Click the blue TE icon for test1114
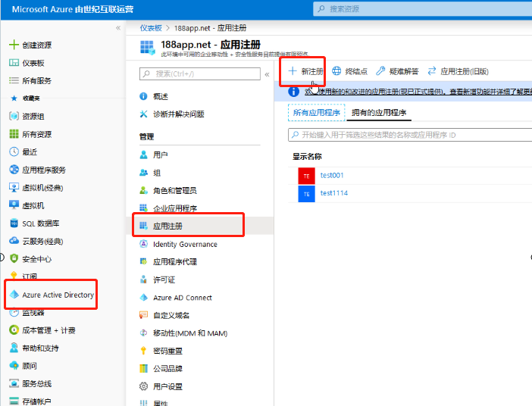The height and width of the screenshot is (406, 532). pos(306,194)
